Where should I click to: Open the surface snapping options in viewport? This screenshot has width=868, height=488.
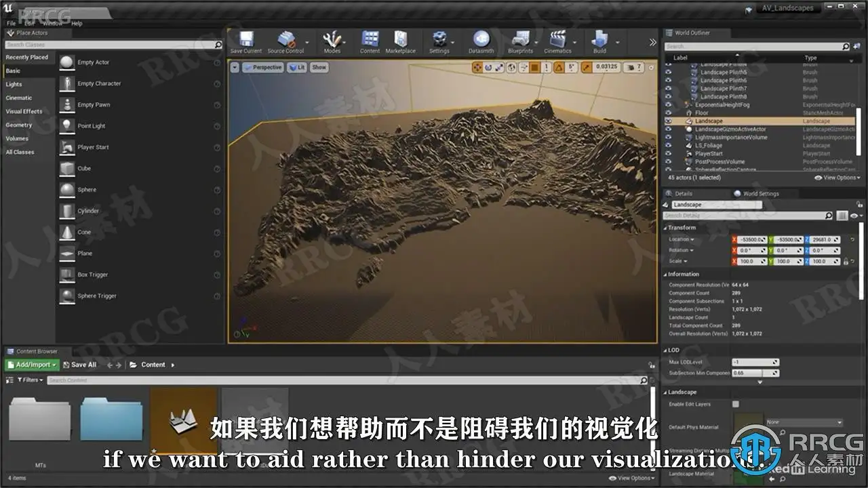pyautogui.click(x=524, y=67)
